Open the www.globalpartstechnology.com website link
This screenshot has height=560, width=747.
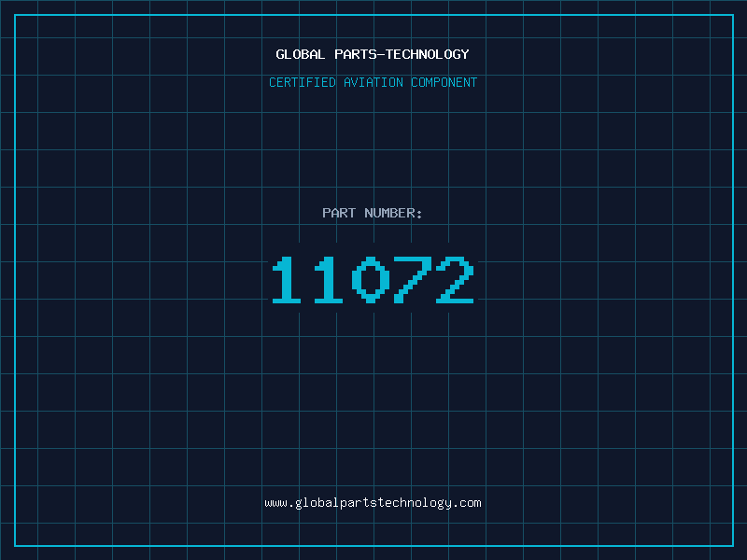(373, 503)
